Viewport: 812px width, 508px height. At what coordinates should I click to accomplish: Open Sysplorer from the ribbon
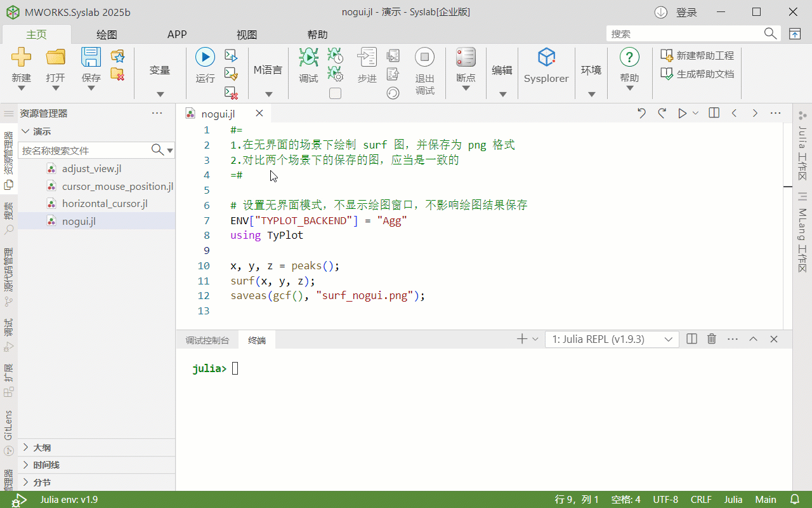[546, 66]
